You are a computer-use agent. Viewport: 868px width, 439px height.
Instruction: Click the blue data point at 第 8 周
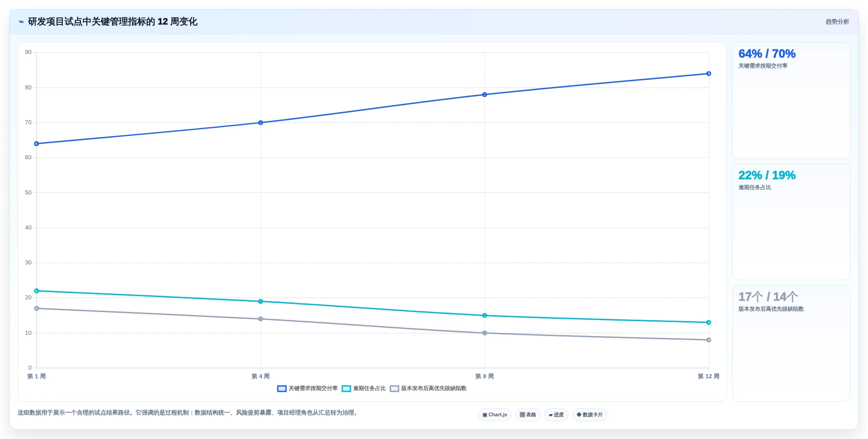tap(485, 95)
